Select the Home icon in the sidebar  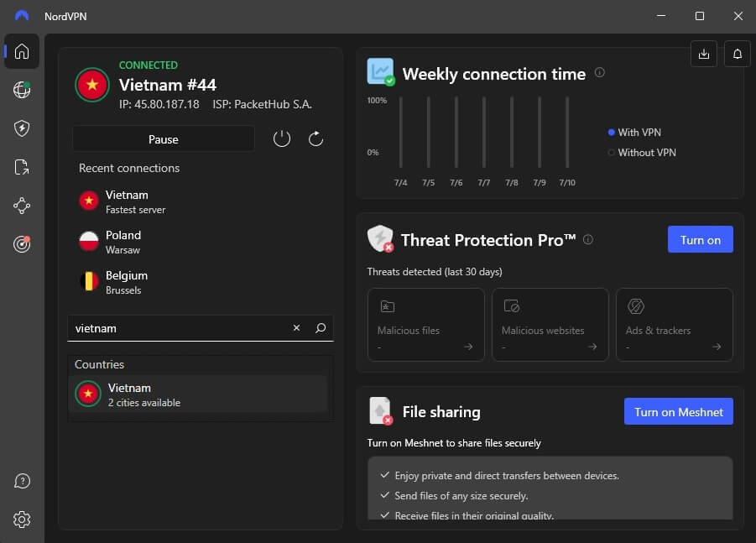tap(21, 51)
